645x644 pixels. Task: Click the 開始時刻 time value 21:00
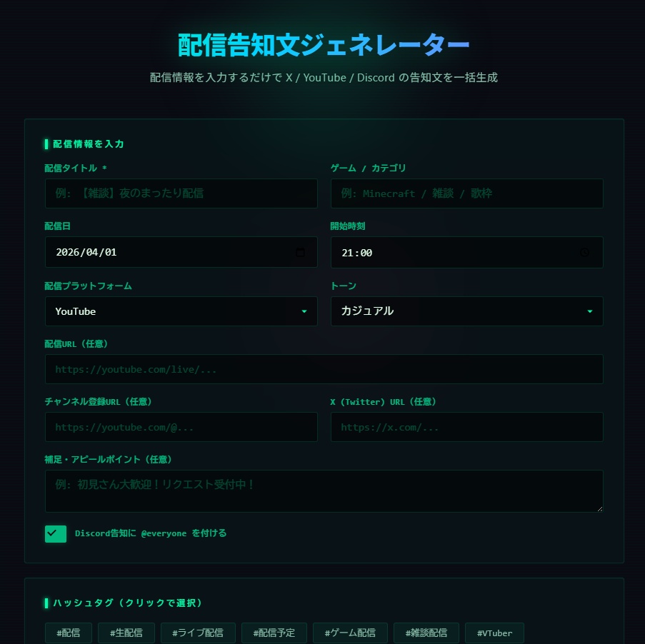[x=356, y=253]
